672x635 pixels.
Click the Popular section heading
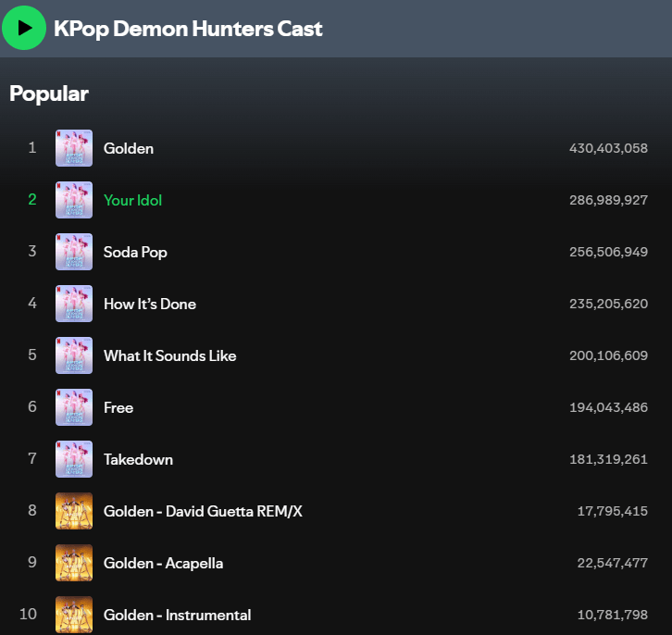tap(49, 93)
